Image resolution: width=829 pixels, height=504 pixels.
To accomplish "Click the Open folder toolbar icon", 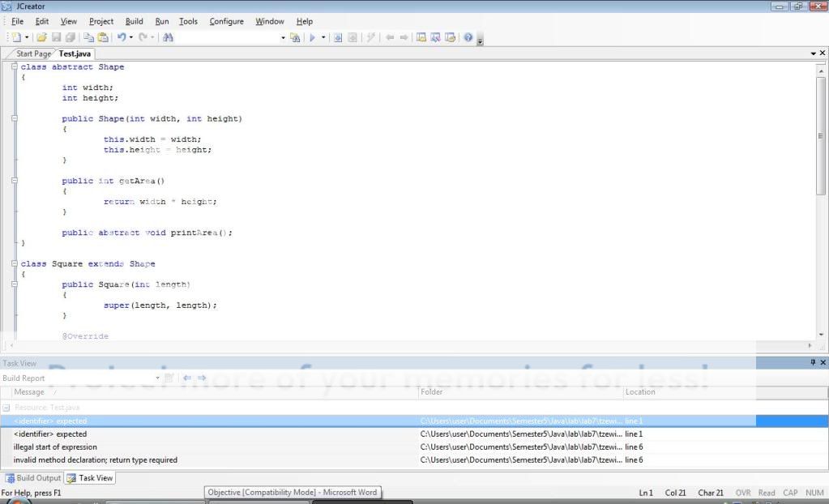I will point(41,37).
